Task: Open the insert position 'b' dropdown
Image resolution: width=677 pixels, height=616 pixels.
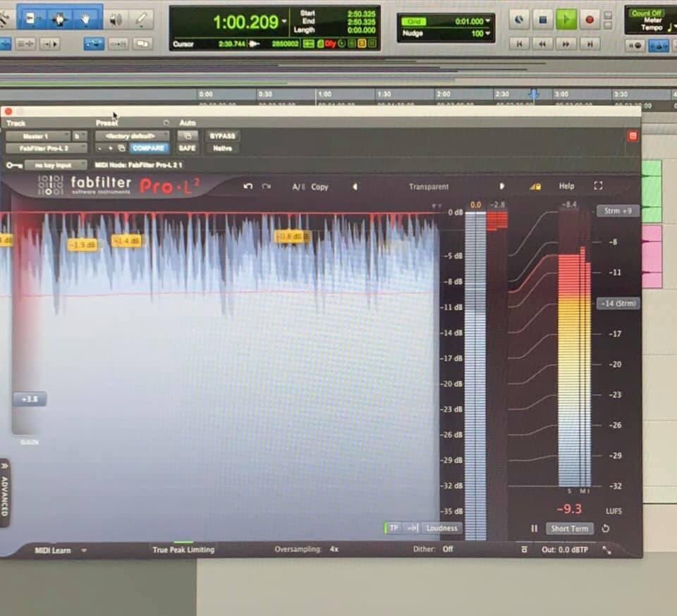Action: 80,136
